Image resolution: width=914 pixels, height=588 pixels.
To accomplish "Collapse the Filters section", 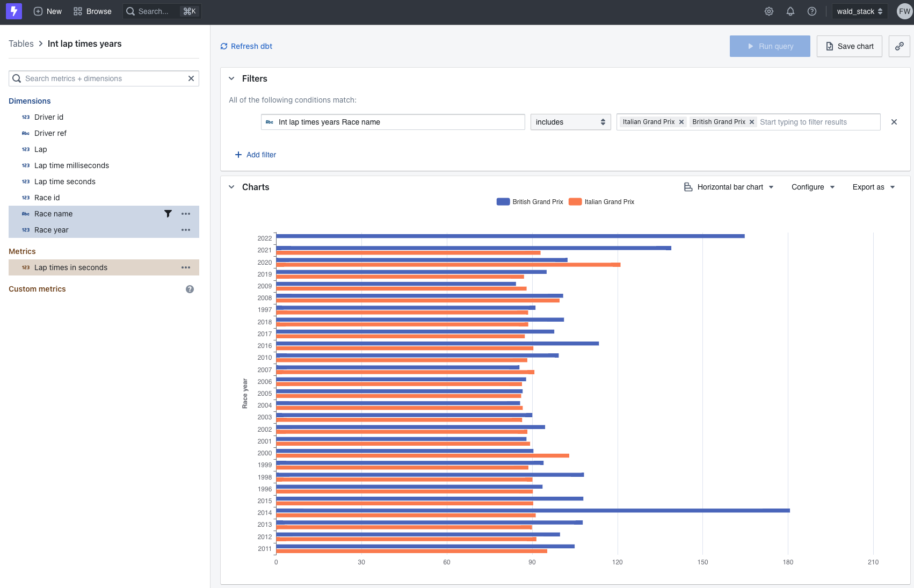I will tap(231, 78).
